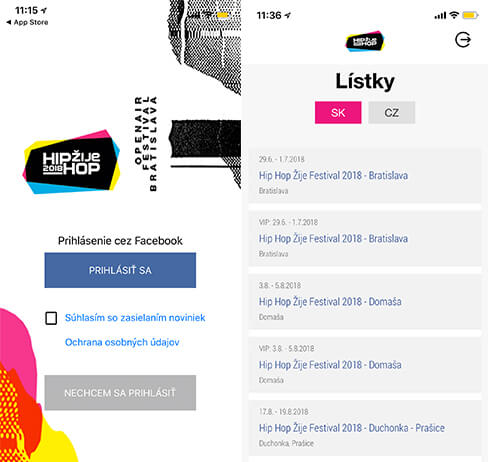Tap the logout arrow icon

click(x=463, y=40)
